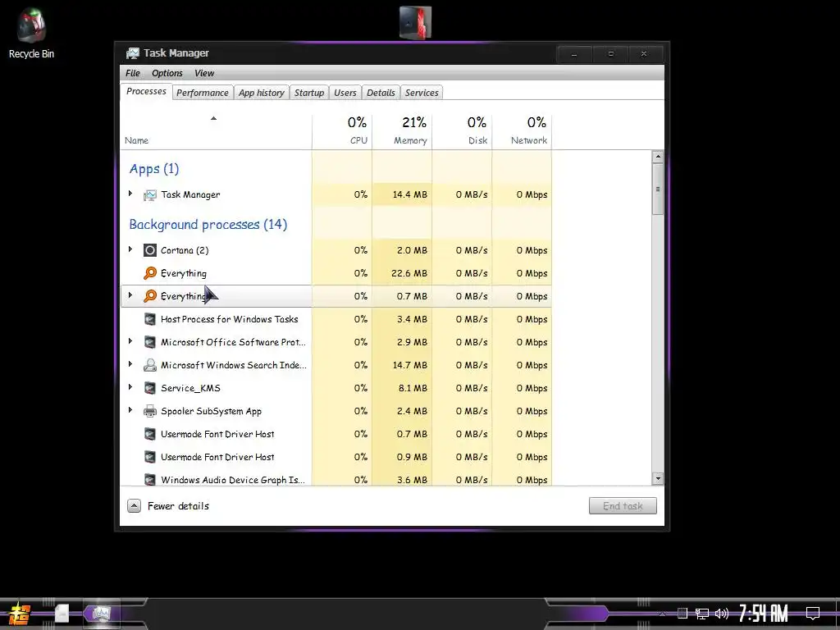The image size is (840, 630).
Task: Click the Task Manager taskbar button
Action: [101, 614]
